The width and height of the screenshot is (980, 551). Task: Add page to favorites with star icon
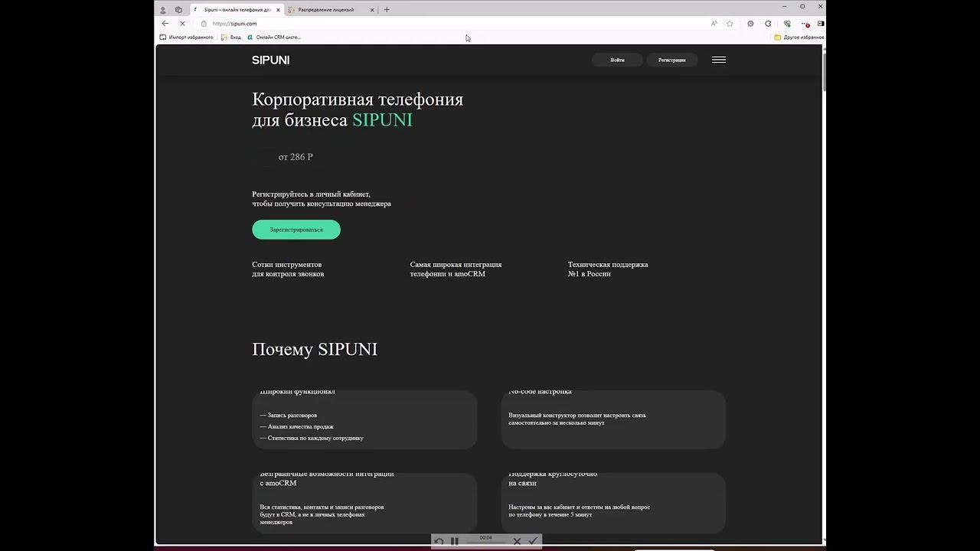(x=730, y=24)
